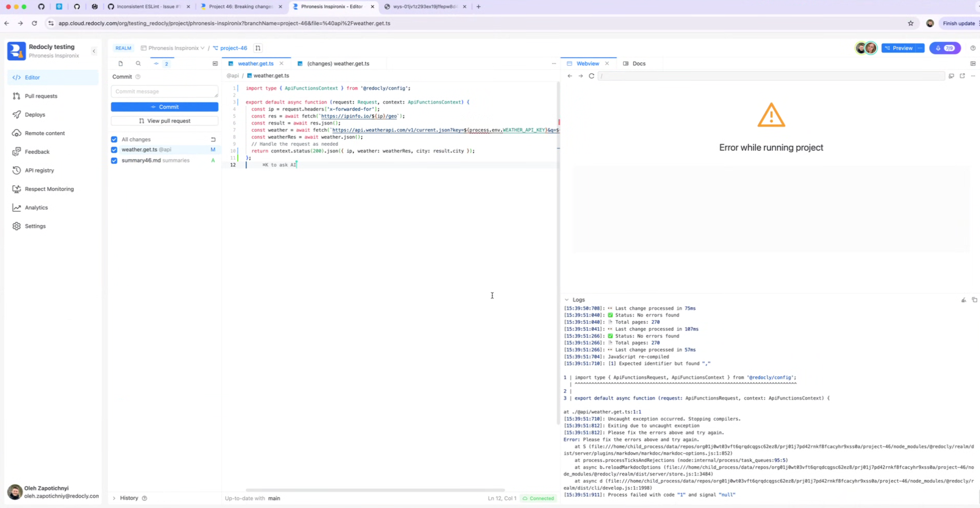Open the help icon at top right
Viewport: 980px width, 508px height.
973,48
